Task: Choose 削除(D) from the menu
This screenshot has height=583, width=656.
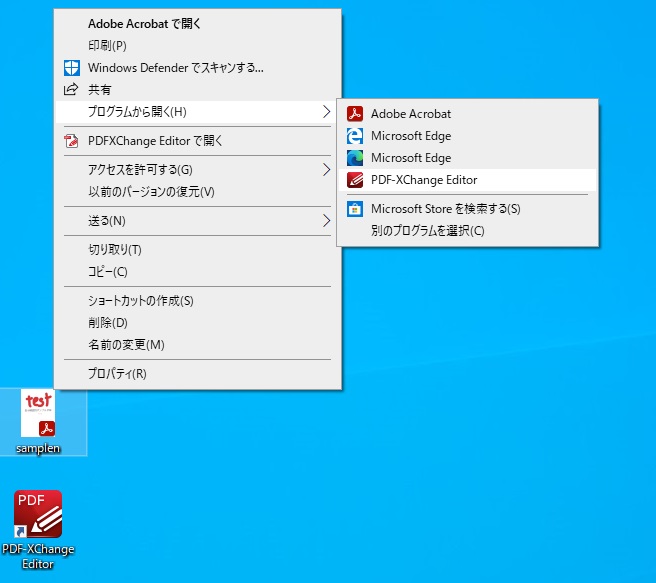Action: pos(197,323)
